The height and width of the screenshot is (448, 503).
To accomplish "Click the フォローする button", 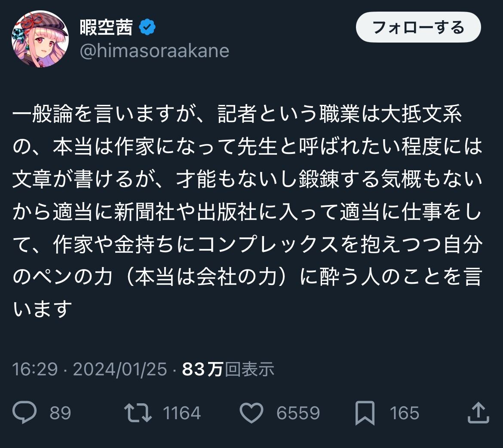I will coord(418,27).
